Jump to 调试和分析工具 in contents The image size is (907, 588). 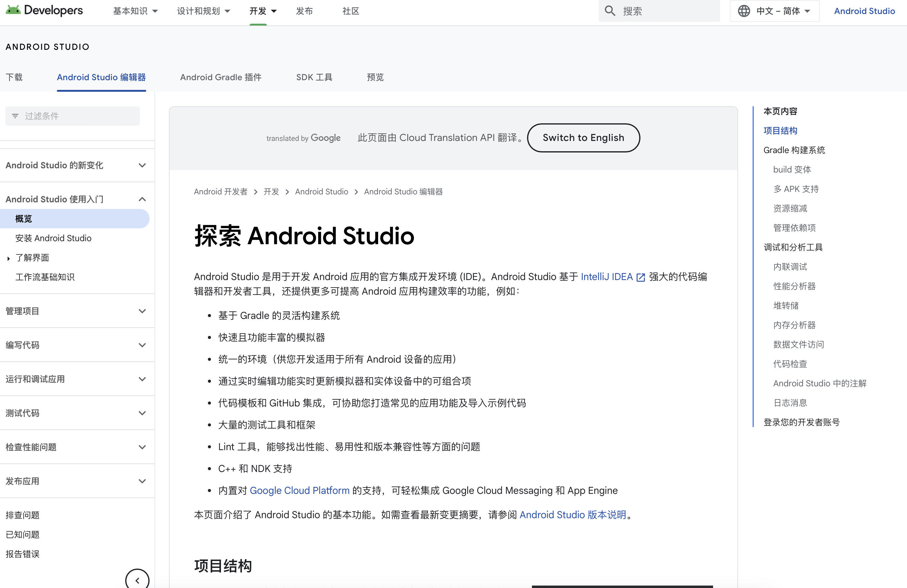click(793, 247)
